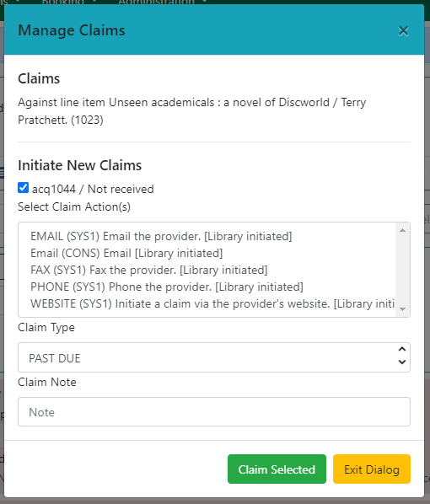The image size is (430, 504).
Task: Click the Manage Claims dialog title
Action: point(72,30)
